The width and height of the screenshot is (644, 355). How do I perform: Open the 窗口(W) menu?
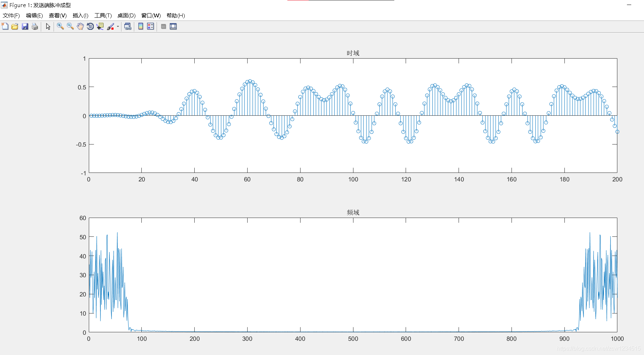(151, 16)
